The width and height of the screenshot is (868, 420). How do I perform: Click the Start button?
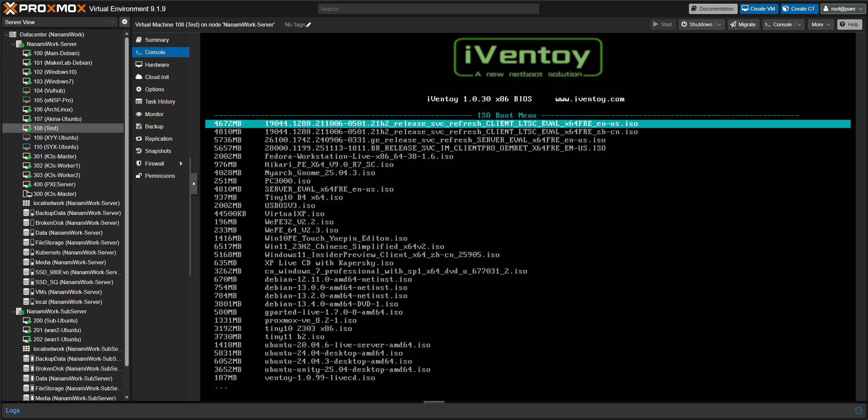(x=663, y=25)
